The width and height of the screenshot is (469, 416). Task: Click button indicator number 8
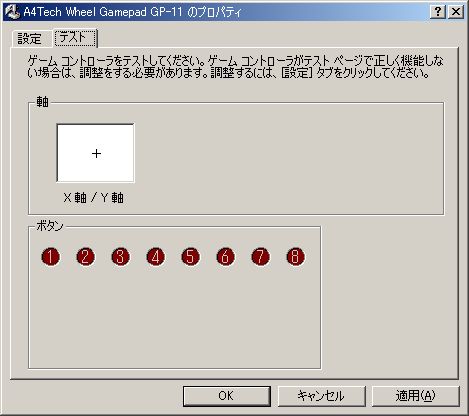tap(295, 257)
